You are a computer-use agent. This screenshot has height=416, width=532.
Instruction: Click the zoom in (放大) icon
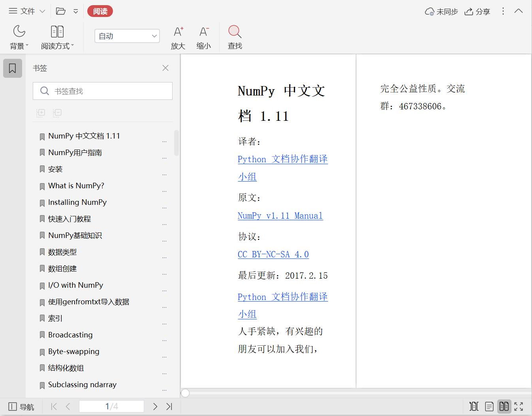[x=178, y=36]
